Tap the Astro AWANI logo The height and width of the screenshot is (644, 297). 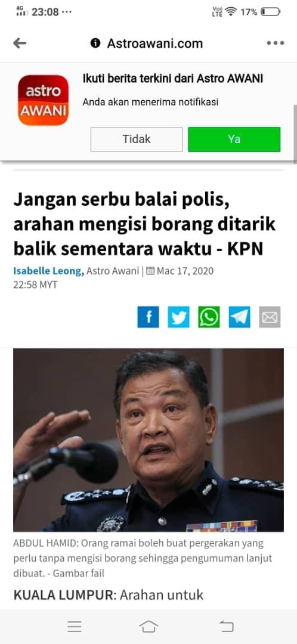pos(43,100)
